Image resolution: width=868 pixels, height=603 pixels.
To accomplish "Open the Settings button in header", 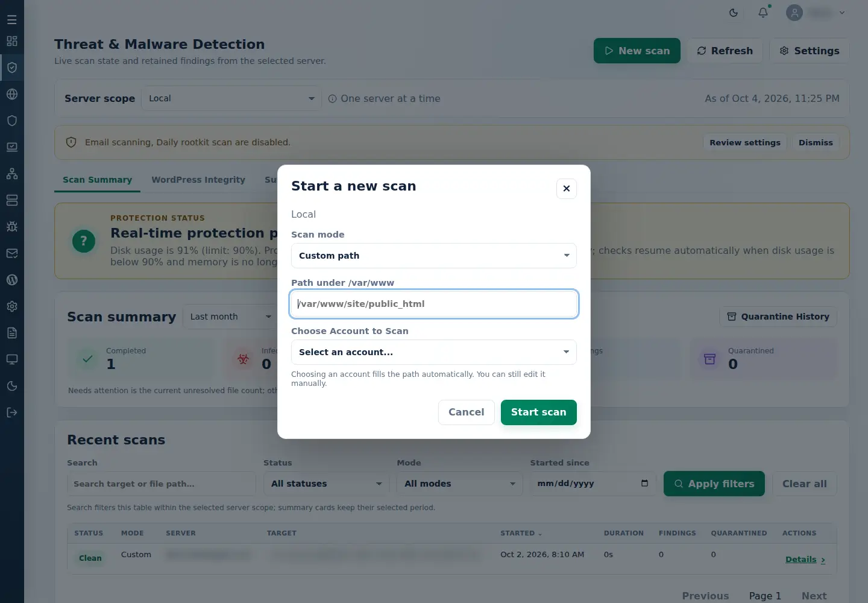I will 810,51.
